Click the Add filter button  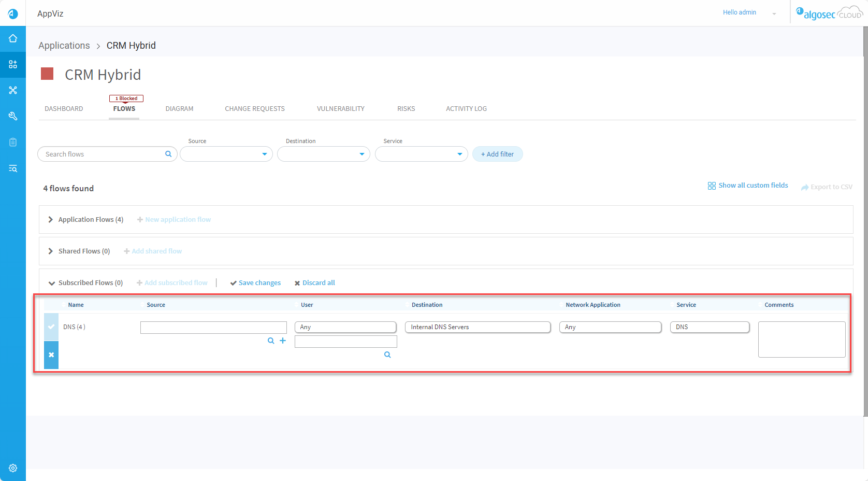click(497, 154)
